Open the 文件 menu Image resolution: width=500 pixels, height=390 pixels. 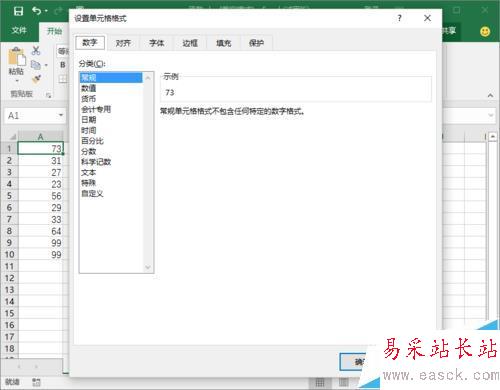pyautogui.click(x=19, y=31)
